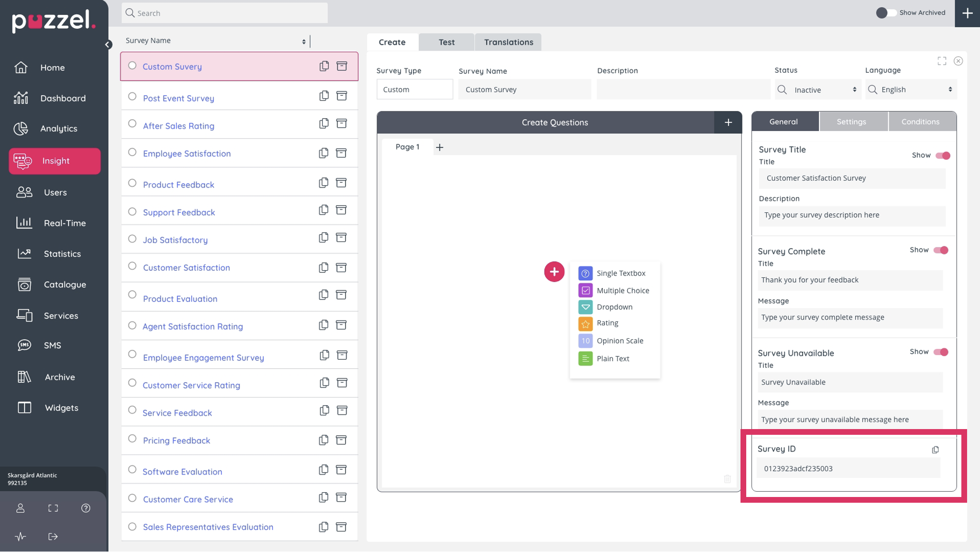Add a new page with plus icon
Image resolution: width=980 pixels, height=552 pixels.
[x=439, y=147]
